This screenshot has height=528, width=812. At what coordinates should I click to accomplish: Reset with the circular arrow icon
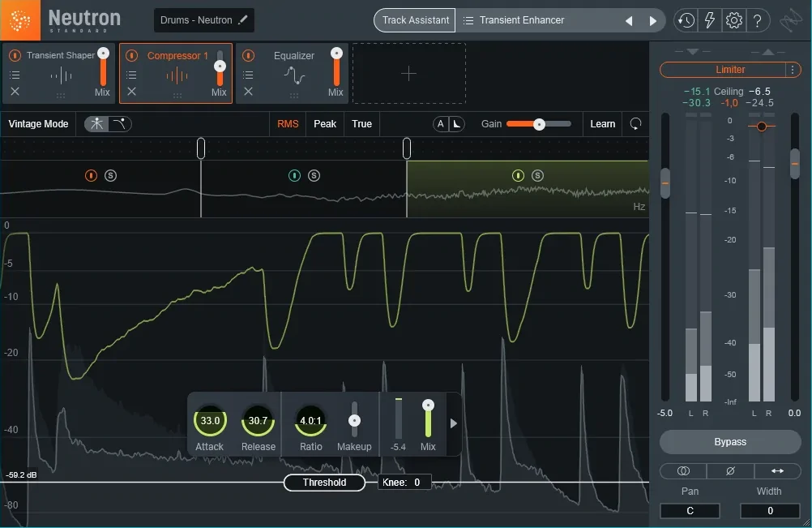click(x=635, y=124)
